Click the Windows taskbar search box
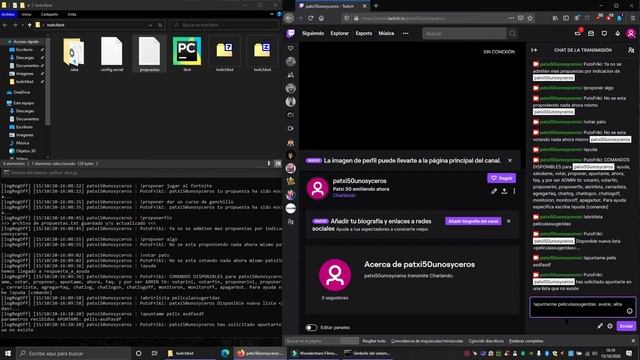The image size is (640, 360). pyautogui.click(x=73, y=353)
